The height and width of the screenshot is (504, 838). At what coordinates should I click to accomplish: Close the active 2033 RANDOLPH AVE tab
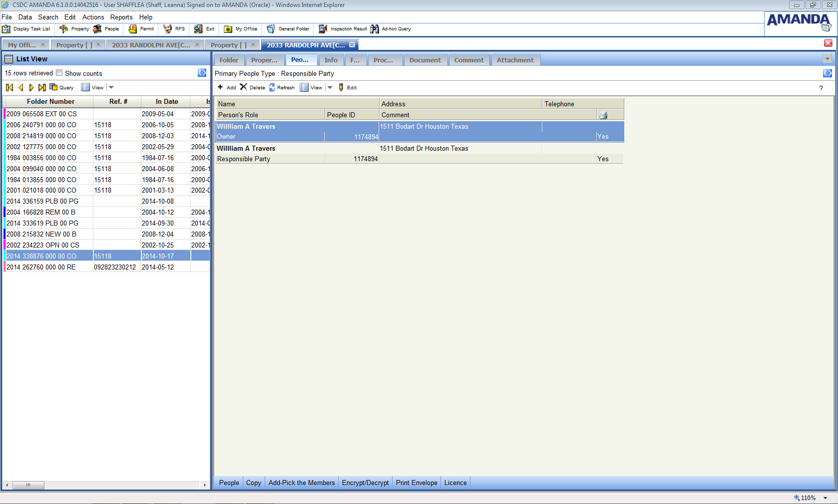pos(352,44)
